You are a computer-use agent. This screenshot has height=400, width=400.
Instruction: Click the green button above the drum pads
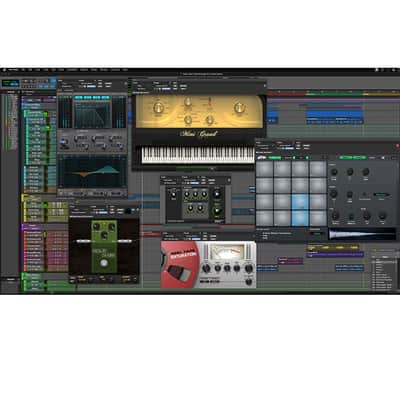click(x=275, y=157)
